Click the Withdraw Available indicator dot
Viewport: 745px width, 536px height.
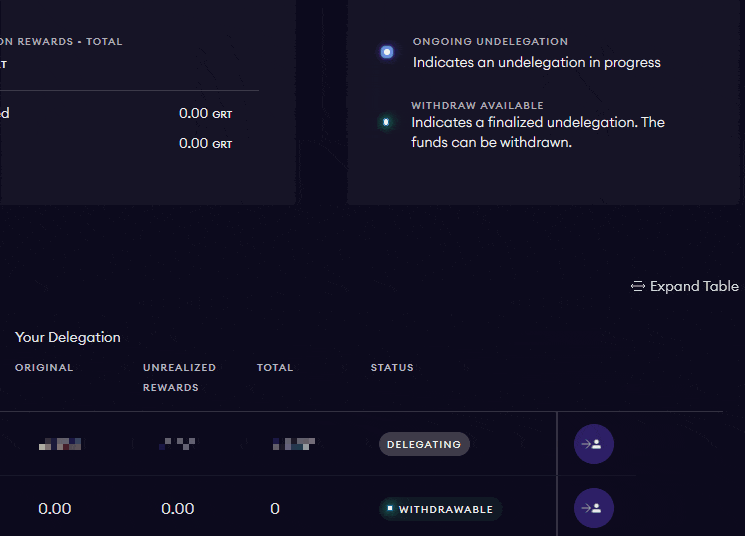386,122
